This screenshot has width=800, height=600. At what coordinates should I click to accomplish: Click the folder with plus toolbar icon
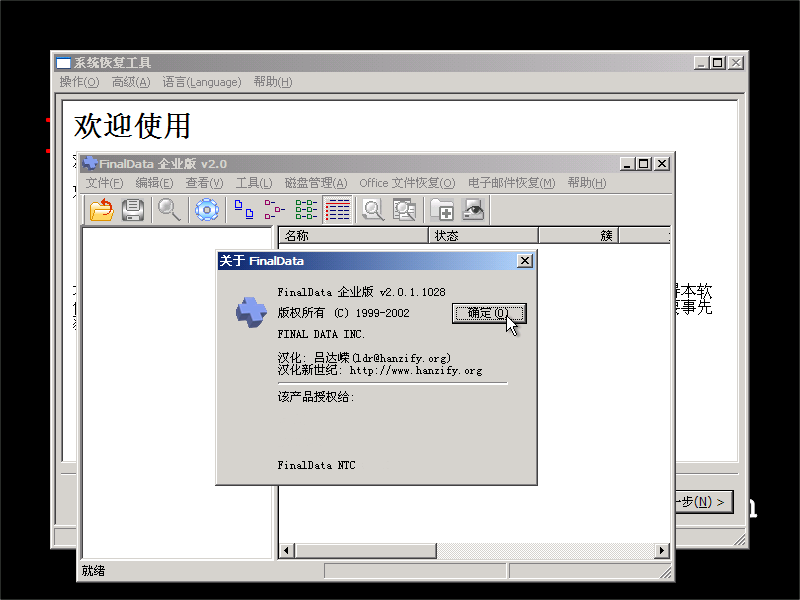tap(442, 210)
